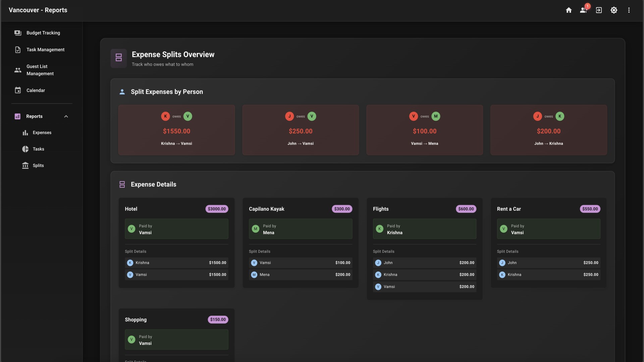Open the members icon with notification badge
The height and width of the screenshot is (362, 644).
pyautogui.click(x=583, y=10)
